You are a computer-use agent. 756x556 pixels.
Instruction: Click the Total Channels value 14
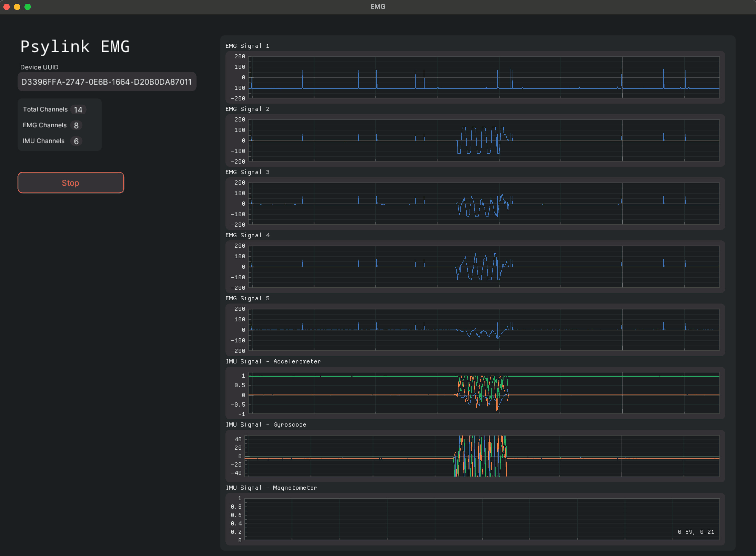[x=78, y=110]
